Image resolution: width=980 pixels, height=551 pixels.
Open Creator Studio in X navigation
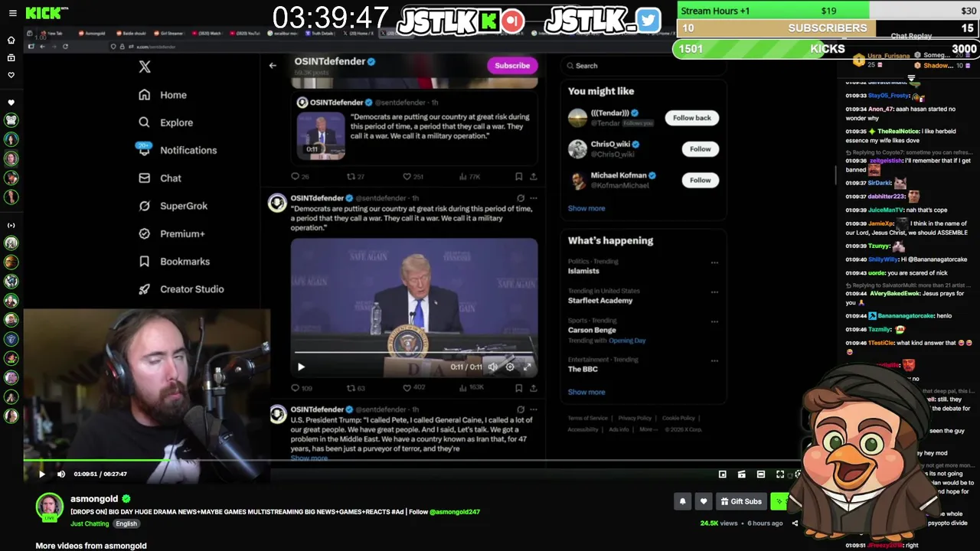(x=181, y=289)
